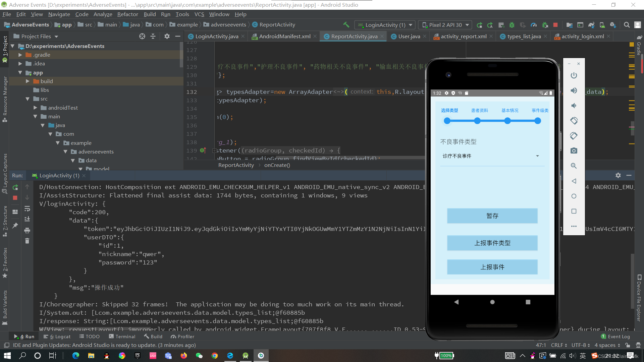This screenshot has width=644, height=362.
Task: Click emulator more options ellipsis
Action: 574,226
